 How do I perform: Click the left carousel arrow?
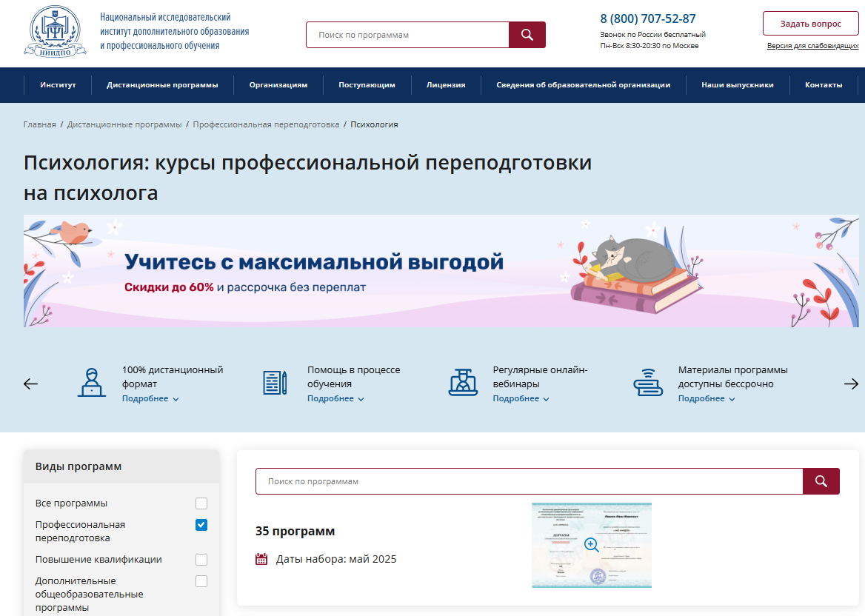coord(31,384)
